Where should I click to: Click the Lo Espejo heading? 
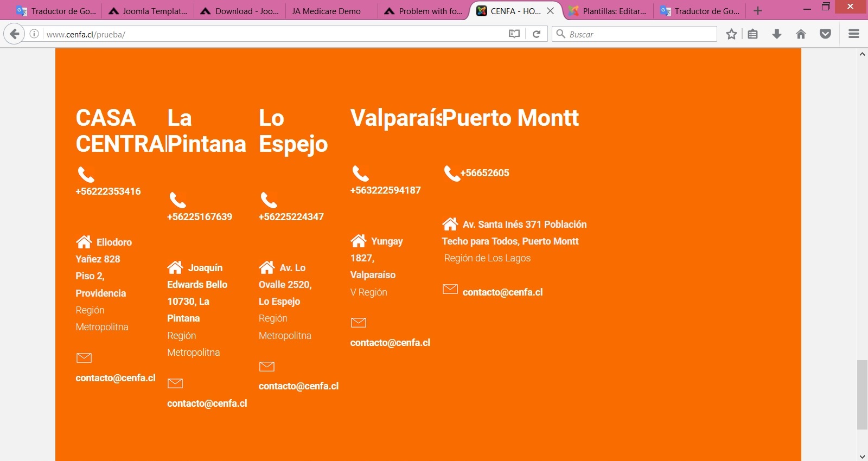pos(293,131)
